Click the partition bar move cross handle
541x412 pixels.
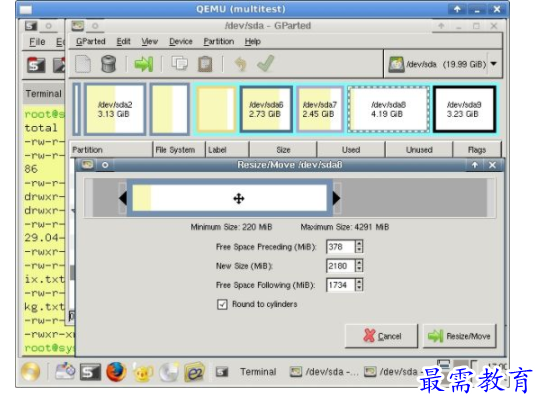click(239, 198)
